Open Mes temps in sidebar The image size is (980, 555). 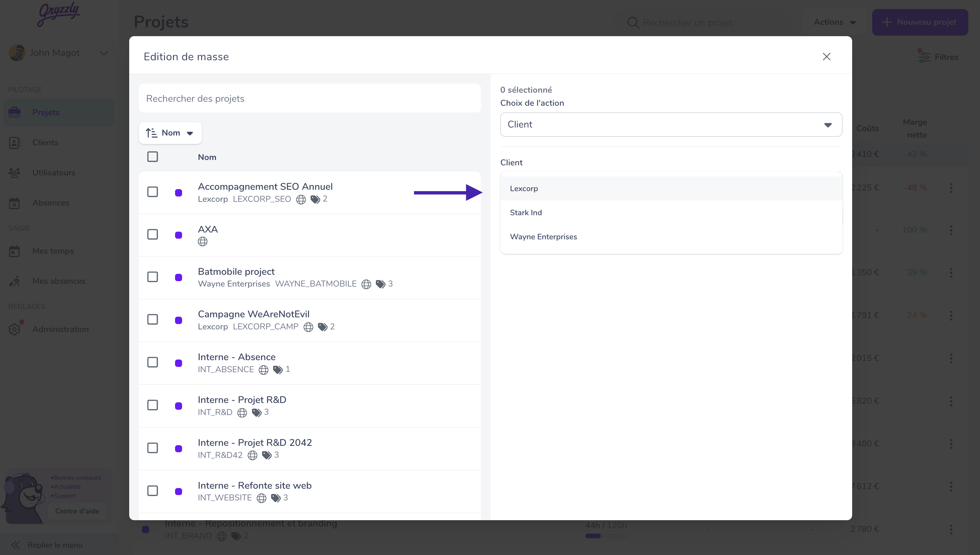click(x=59, y=251)
